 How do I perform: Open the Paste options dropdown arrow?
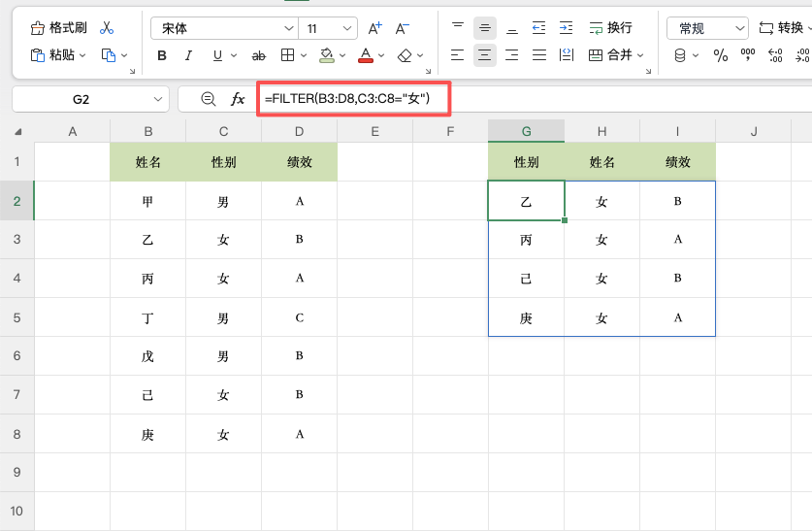82,55
